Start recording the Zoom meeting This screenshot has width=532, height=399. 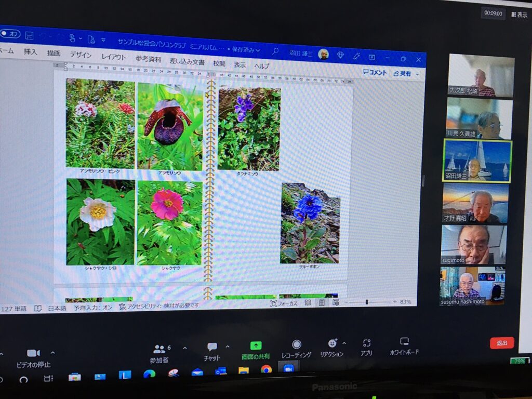pyautogui.click(x=296, y=349)
